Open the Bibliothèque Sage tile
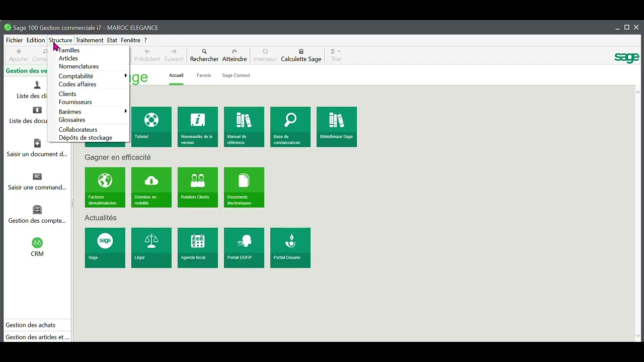 coord(337,127)
